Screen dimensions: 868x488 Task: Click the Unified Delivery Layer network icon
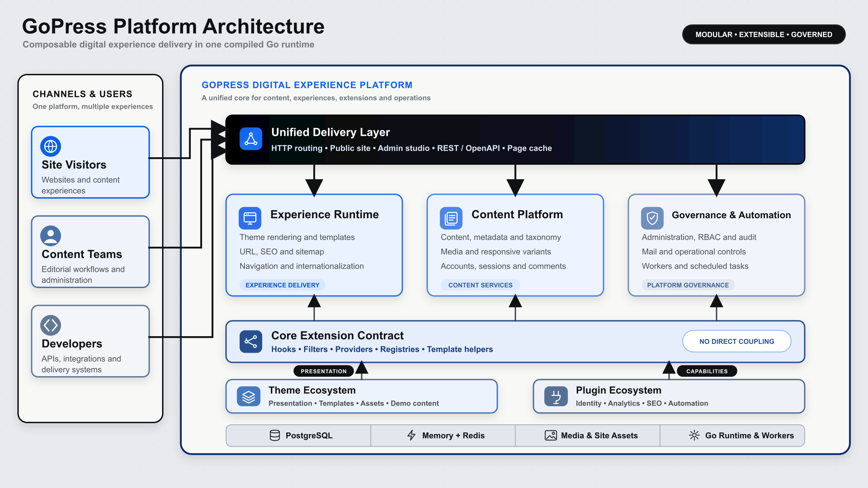pos(251,139)
